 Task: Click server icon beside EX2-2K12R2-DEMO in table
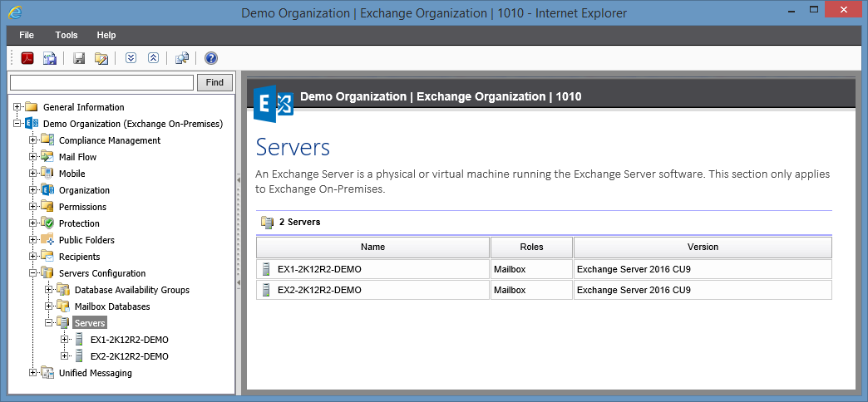coord(266,290)
